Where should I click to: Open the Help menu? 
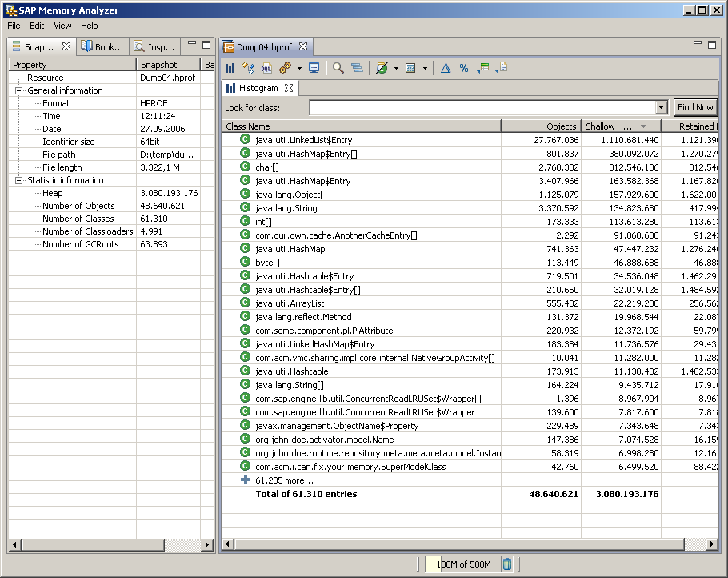[89, 26]
